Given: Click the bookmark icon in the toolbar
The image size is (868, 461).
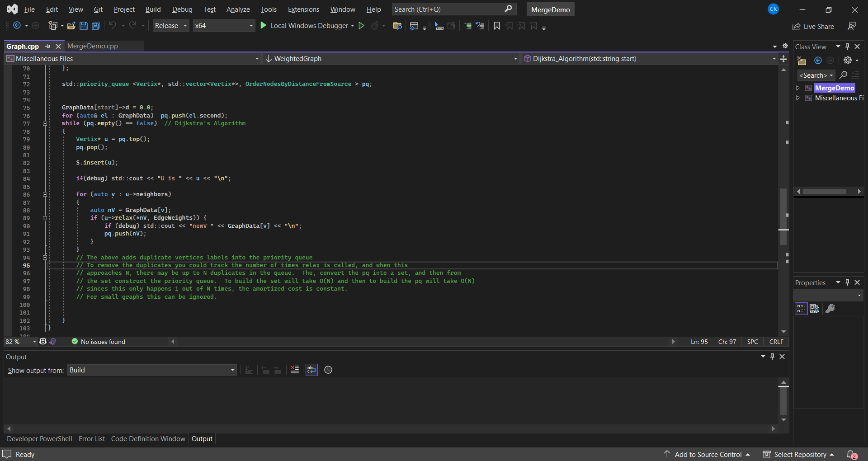Looking at the screenshot, I should pos(497,26).
